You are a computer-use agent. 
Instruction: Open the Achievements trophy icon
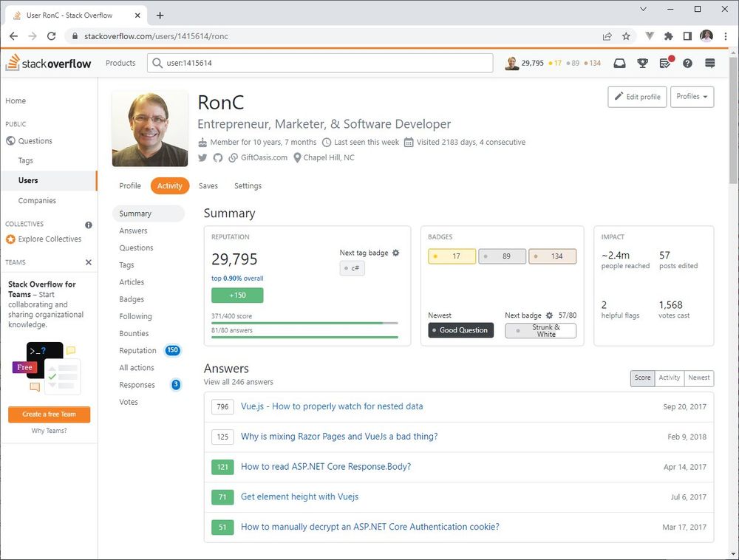tap(642, 63)
